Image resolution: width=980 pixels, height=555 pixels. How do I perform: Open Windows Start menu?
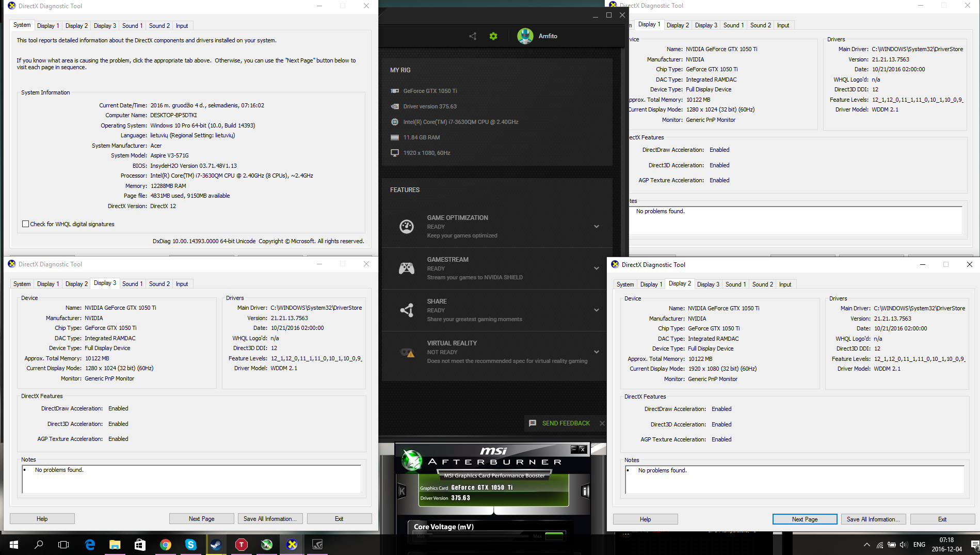point(14,544)
